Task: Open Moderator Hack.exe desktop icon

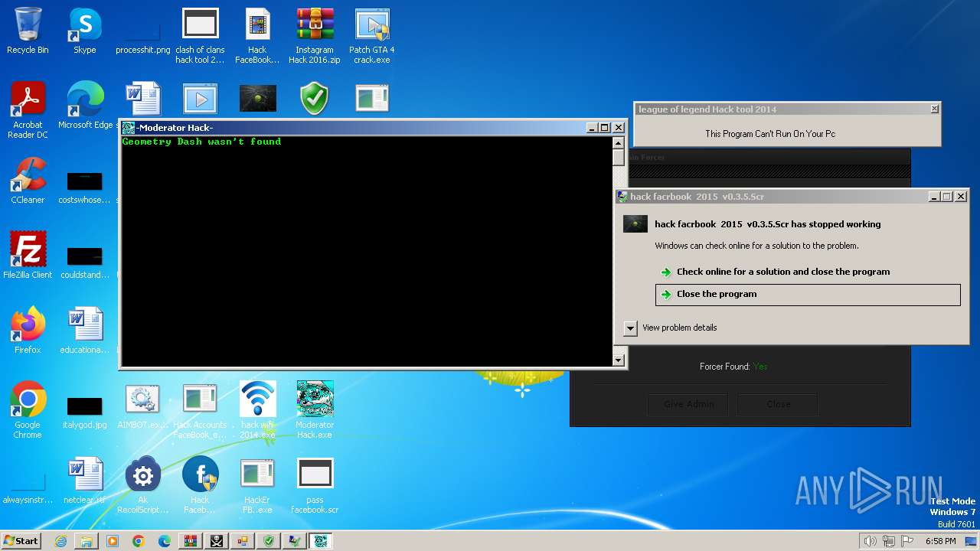Action: pyautogui.click(x=315, y=410)
